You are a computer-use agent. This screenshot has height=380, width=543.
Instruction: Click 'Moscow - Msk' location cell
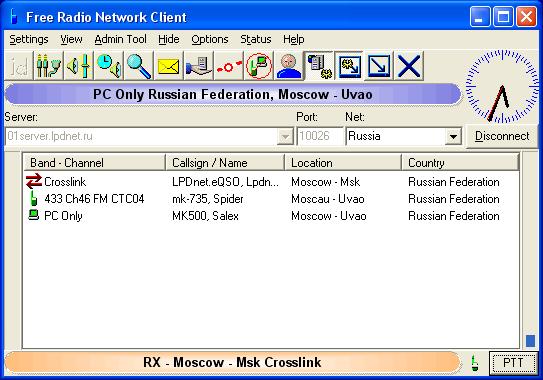coord(326,182)
